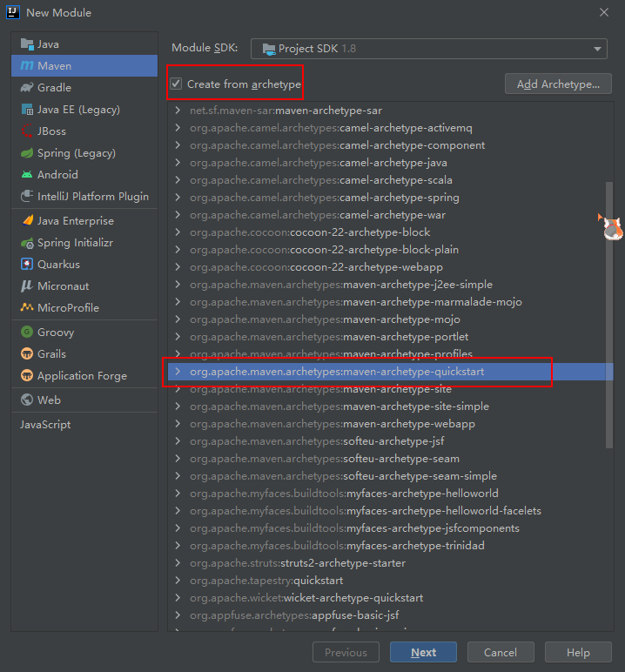Click the Java Enterprise orange icon

point(27,221)
